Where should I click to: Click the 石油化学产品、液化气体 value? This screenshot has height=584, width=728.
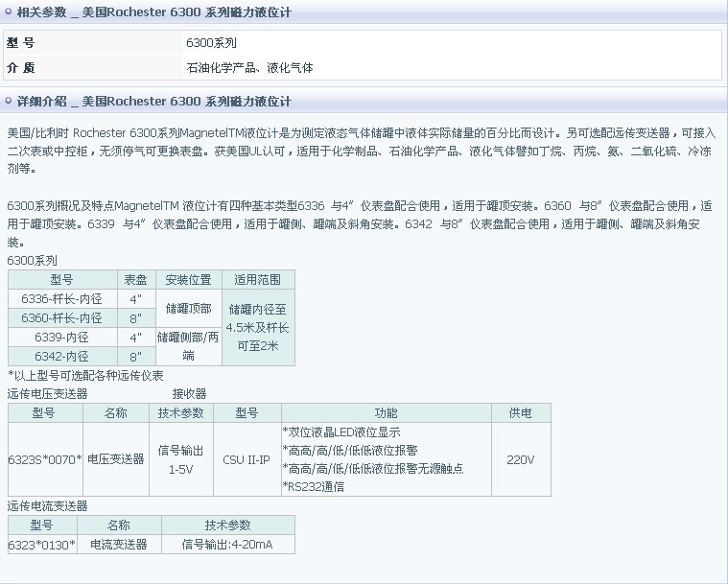click(x=249, y=68)
